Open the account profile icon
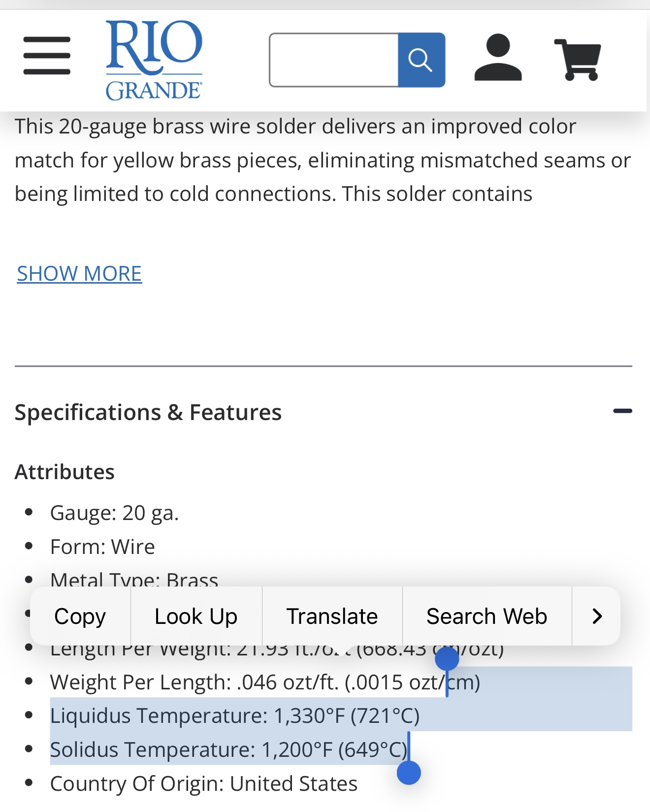The height and width of the screenshot is (812, 650). coord(498,58)
